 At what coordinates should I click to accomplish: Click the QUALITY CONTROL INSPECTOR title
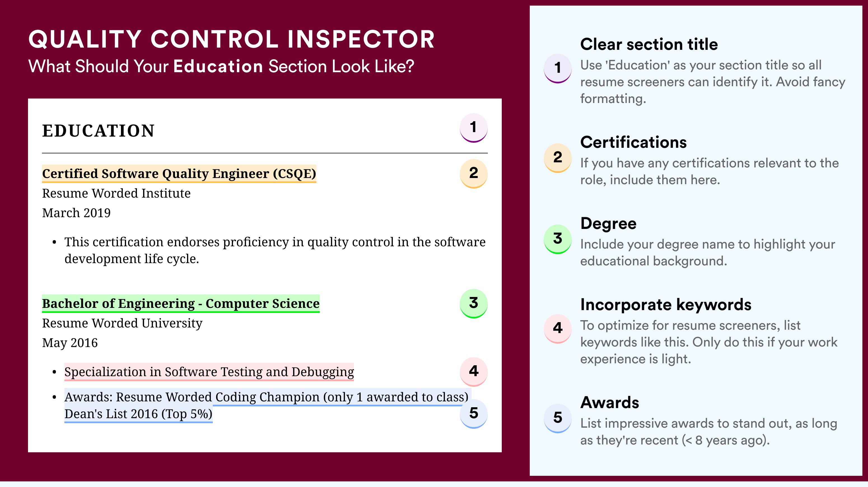click(232, 39)
